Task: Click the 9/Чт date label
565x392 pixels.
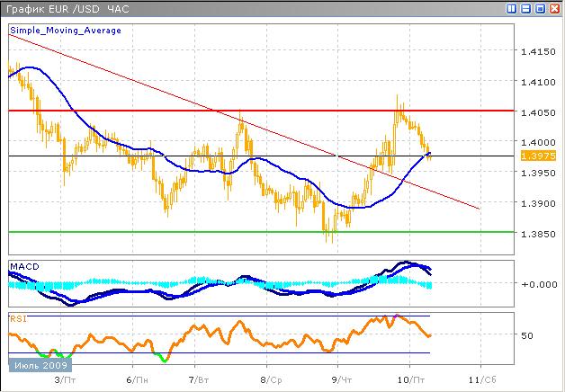Action: coord(342,379)
